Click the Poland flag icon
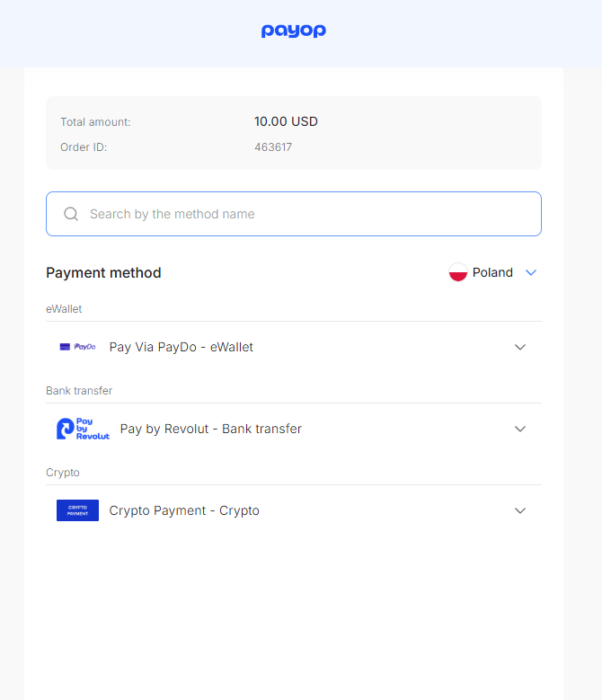Image resolution: width=602 pixels, height=700 pixels. pos(458,272)
